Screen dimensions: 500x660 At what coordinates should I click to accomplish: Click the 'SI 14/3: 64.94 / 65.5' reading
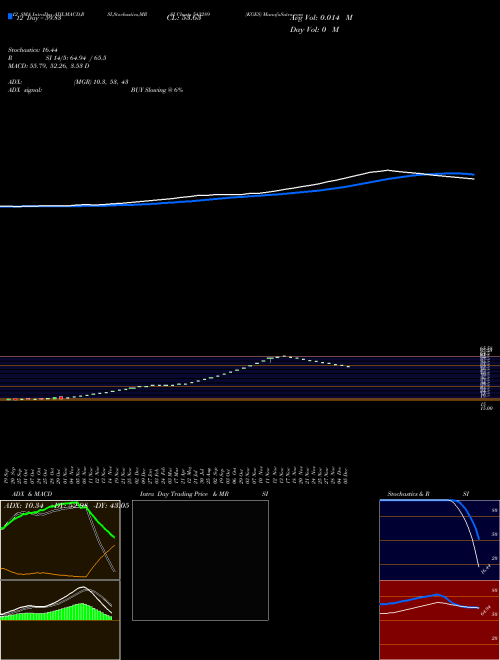click(x=76, y=58)
